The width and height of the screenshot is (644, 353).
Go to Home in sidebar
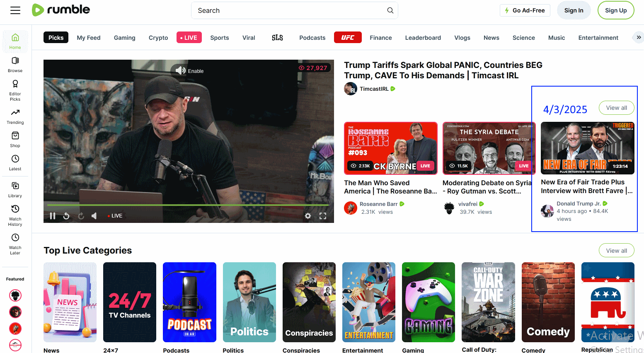tap(15, 41)
